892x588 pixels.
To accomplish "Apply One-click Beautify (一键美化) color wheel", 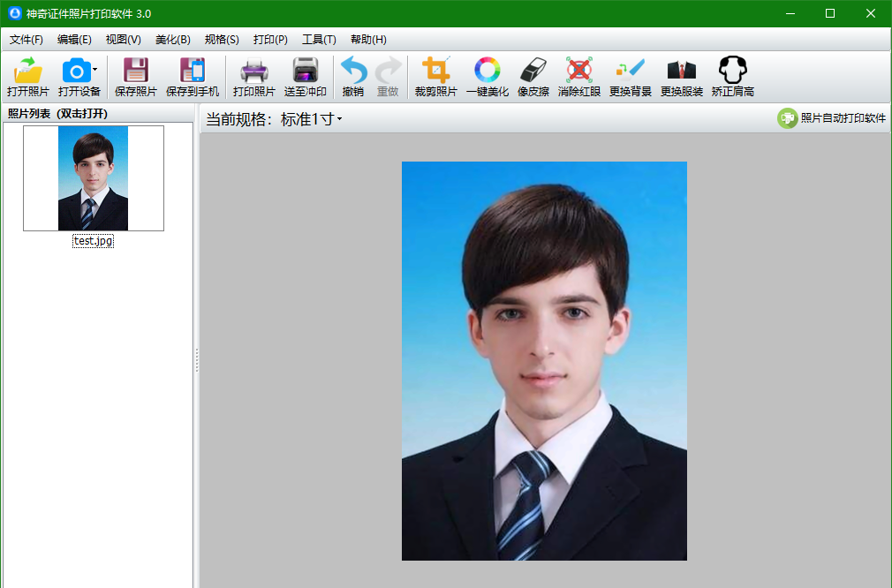I will click(487, 71).
